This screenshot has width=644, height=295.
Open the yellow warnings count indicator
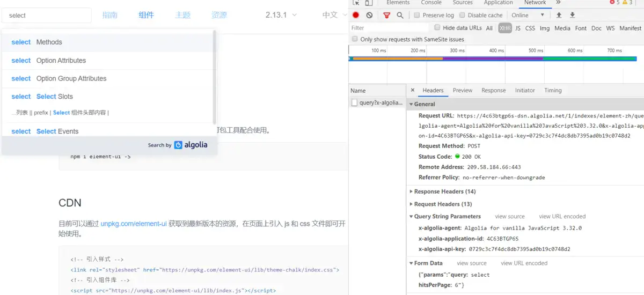[627, 3]
